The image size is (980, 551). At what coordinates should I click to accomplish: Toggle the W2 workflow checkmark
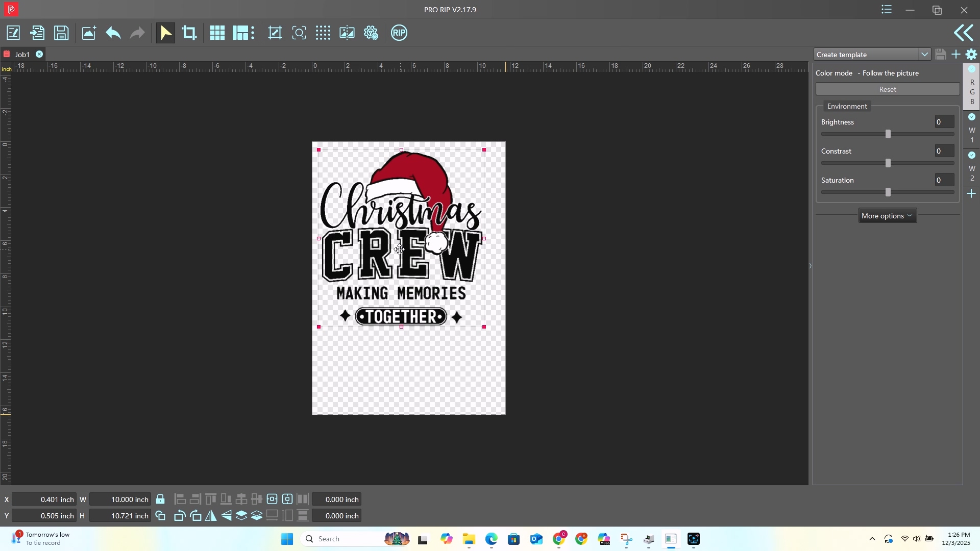click(x=972, y=156)
